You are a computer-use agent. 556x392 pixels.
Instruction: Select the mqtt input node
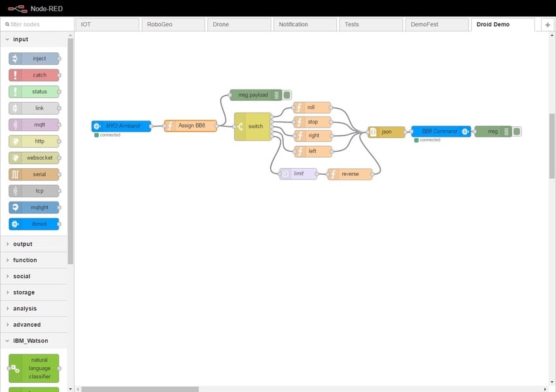pos(33,124)
